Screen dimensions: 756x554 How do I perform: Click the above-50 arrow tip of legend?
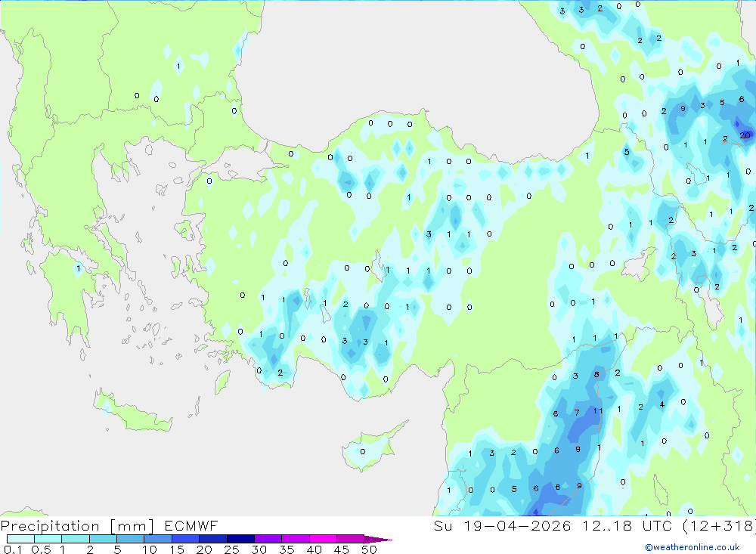(x=377, y=539)
